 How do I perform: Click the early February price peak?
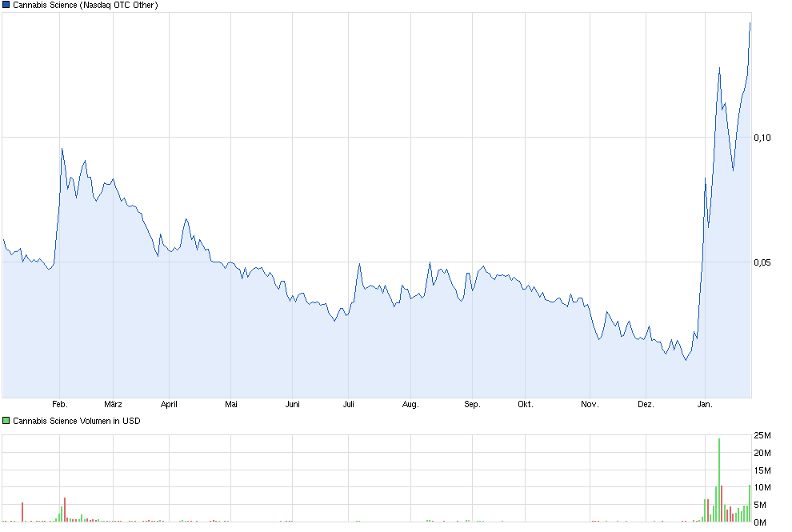(x=62, y=149)
